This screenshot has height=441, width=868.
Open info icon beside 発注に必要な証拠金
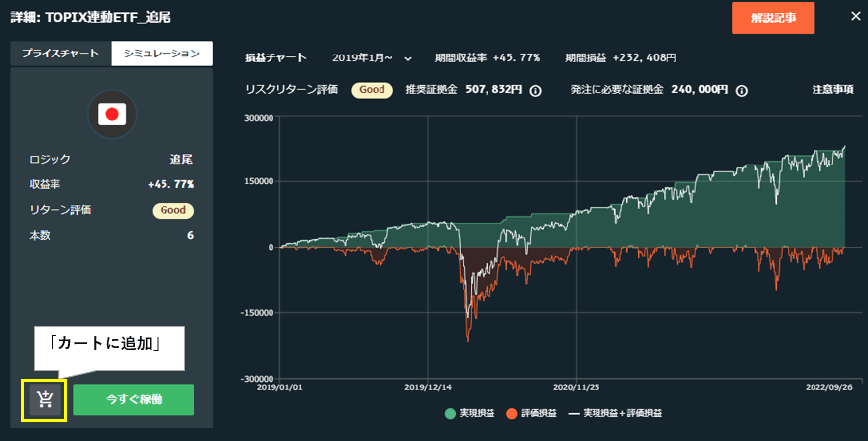[742, 91]
